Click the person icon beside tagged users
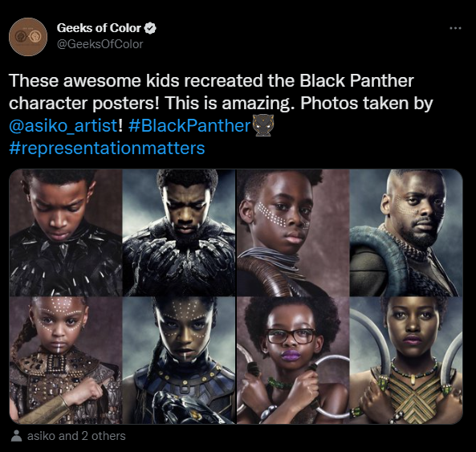The width and height of the screenshot is (476, 452). click(16, 436)
